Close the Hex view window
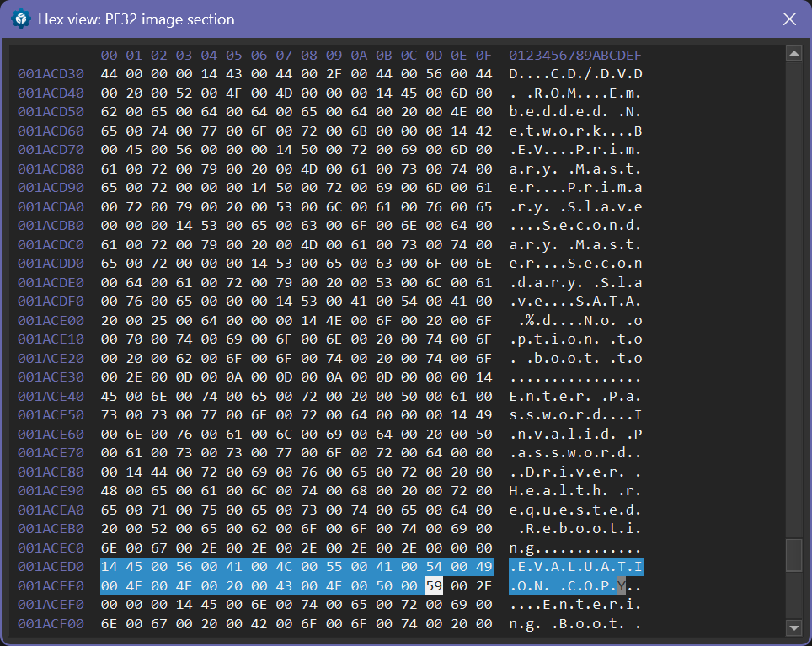Viewport: 812px width, 646px height. point(789,19)
